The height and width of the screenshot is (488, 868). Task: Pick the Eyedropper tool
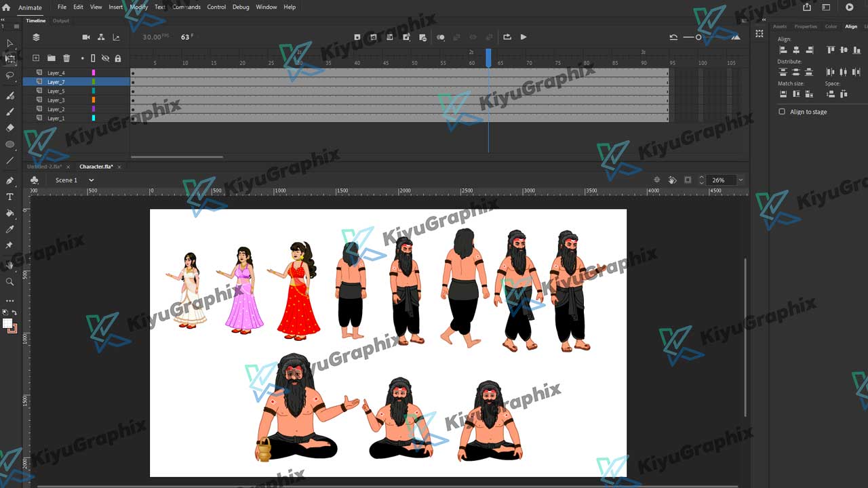[9, 229]
